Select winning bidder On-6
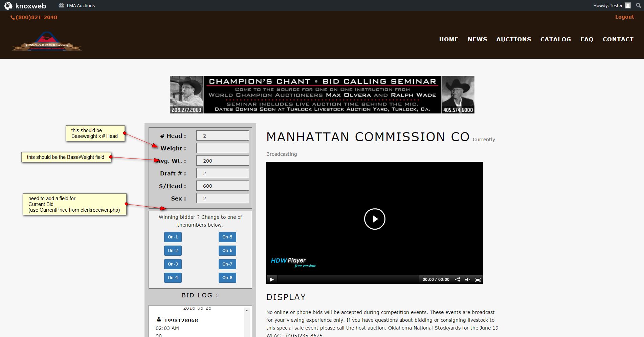Viewport: 644px width, 337px height. coord(227,251)
